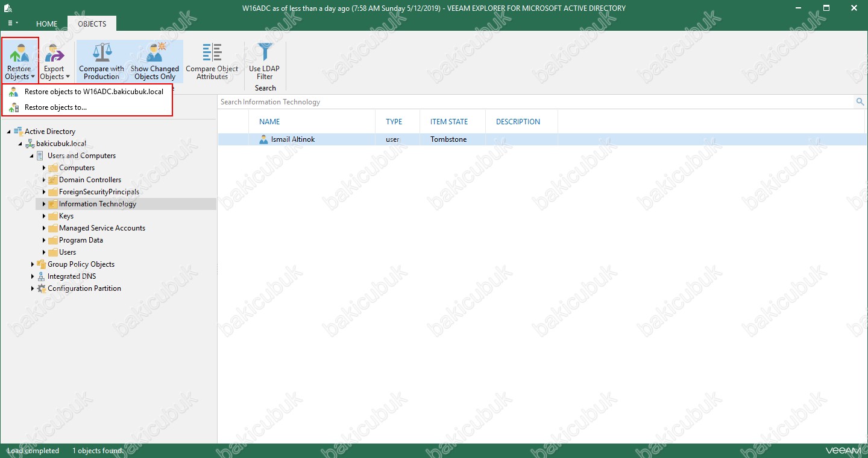Screen dimensions: 868x458
Task: Select the Managed Service Accounts tree item
Action: 102,228
